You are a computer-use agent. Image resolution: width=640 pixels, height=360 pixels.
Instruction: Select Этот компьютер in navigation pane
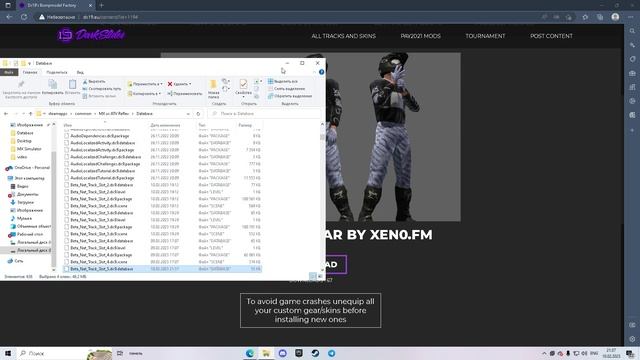click(x=27, y=178)
